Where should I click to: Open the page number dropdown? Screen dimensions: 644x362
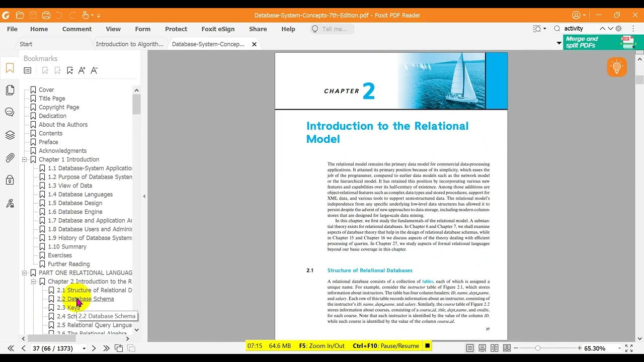coord(84,348)
